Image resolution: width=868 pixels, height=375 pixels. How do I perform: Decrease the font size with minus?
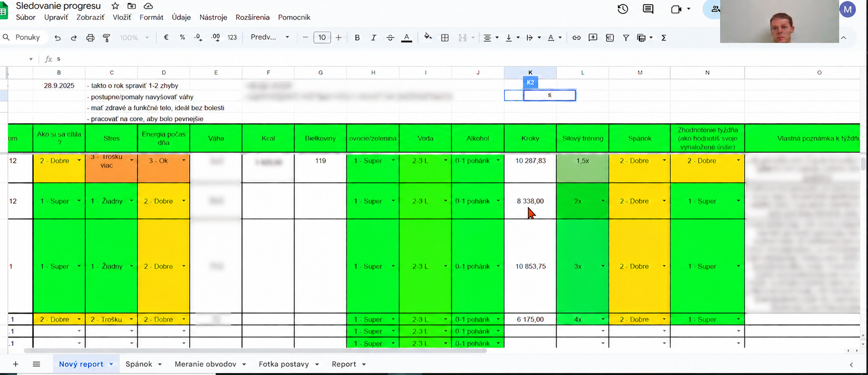coord(305,38)
